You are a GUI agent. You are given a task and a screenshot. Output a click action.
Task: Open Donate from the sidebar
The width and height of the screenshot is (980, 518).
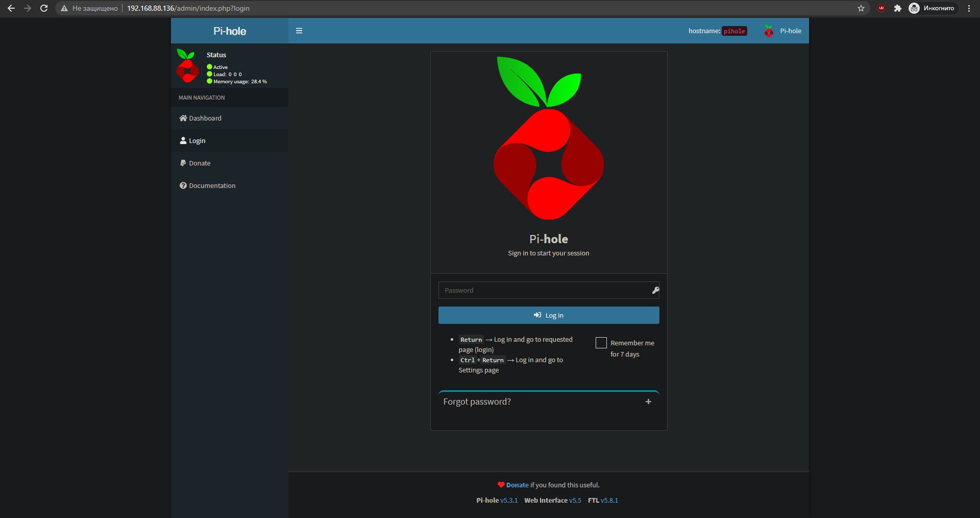(x=230, y=163)
